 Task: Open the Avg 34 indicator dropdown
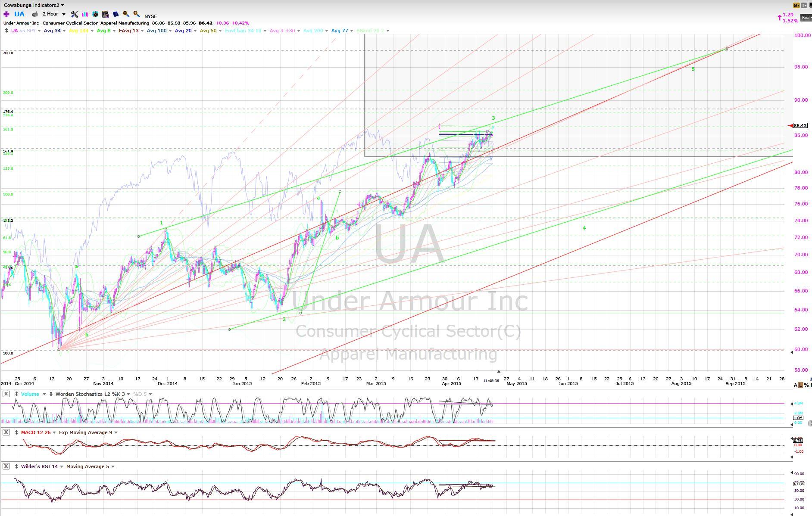click(64, 31)
